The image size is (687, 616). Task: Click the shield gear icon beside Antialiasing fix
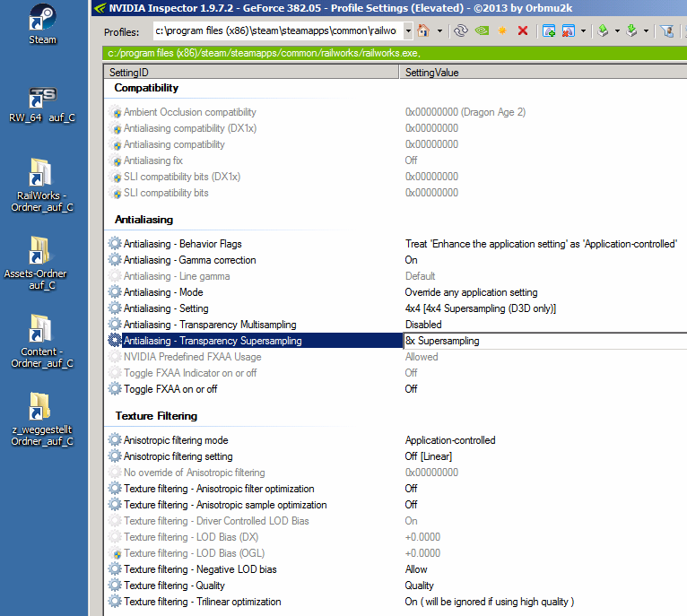point(115,161)
